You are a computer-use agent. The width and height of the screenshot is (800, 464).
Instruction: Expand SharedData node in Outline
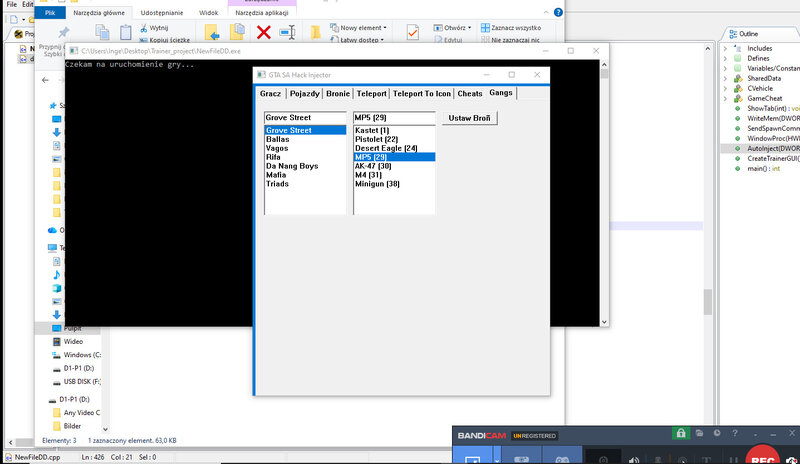point(726,79)
